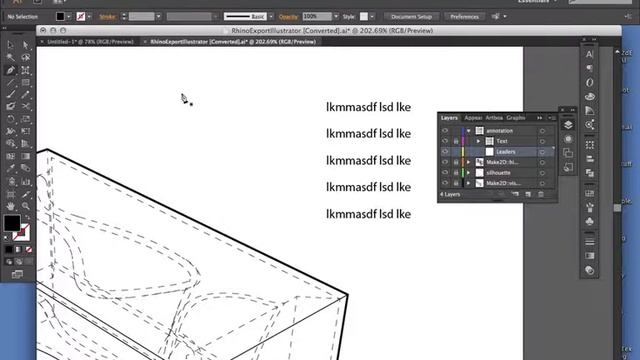The width and height of the screenshot is (640, 360).
Task: Open Symbols club icon in right dock
Action: pos(589,221)
